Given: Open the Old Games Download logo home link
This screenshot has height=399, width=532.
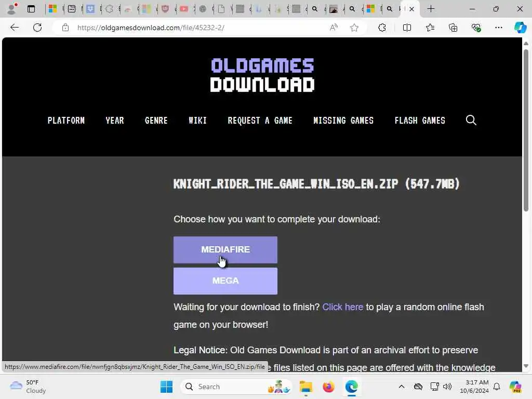Looking at the screenshot, I should pos(262,75).
